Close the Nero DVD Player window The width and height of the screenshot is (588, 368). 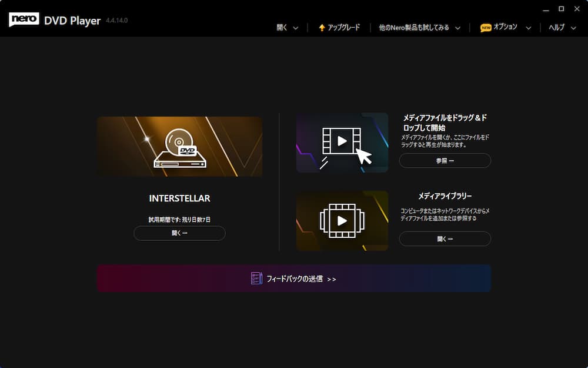coord(577,9)
